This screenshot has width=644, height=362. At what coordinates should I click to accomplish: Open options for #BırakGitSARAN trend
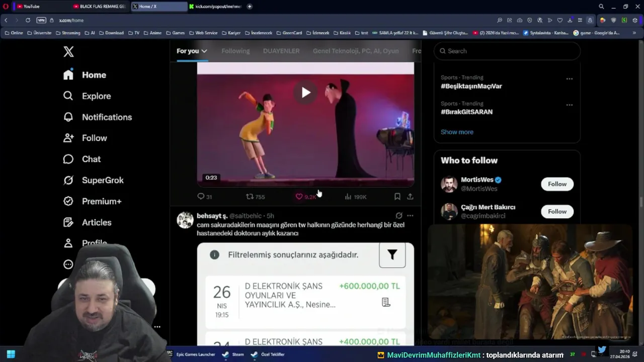(570, 105)
